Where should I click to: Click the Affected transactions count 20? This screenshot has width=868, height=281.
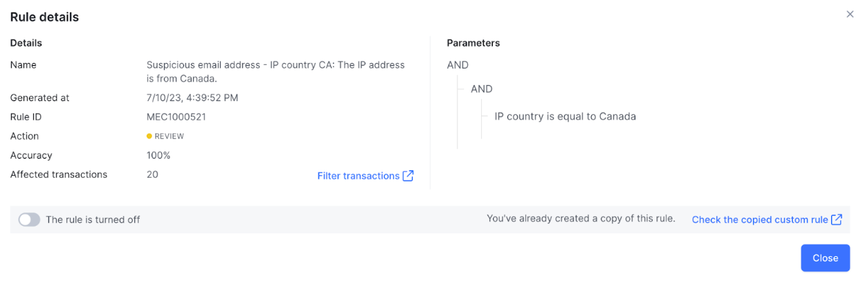pos(152,174)
